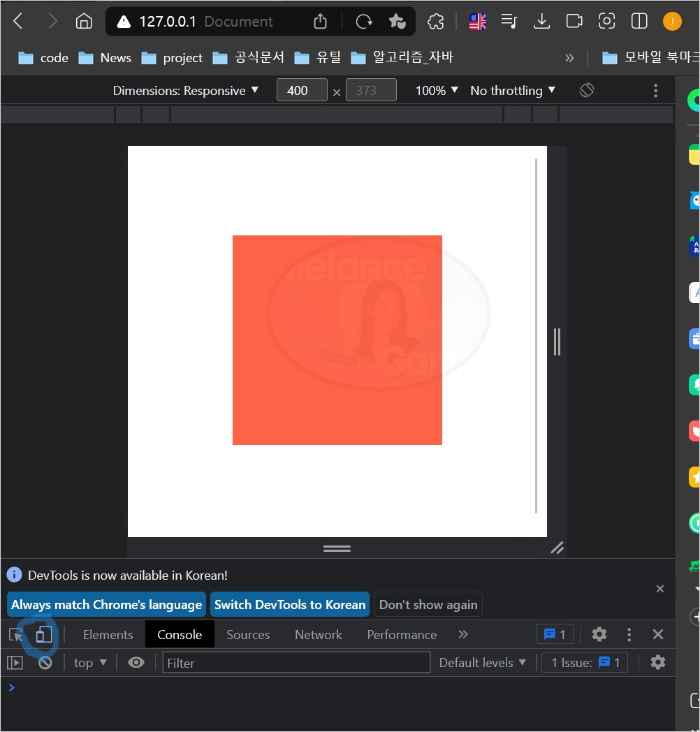Open the media playlist control icon
700x732 pixels.
509,21
